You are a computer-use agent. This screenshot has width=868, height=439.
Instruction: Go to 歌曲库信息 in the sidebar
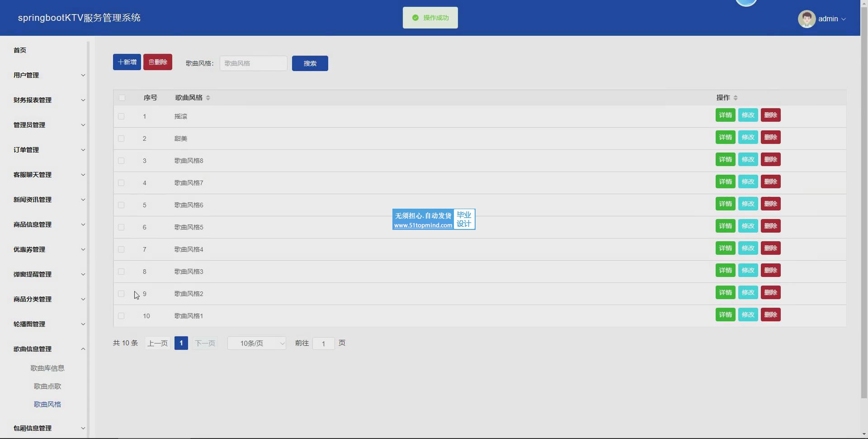pos(47,368)
